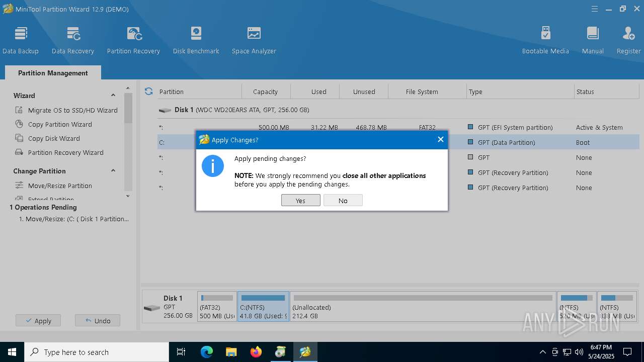Image resolution: width=644 pixels, height=362 pixels.
Task: Collapse the Wizard section
Action: tap(113, 96)
